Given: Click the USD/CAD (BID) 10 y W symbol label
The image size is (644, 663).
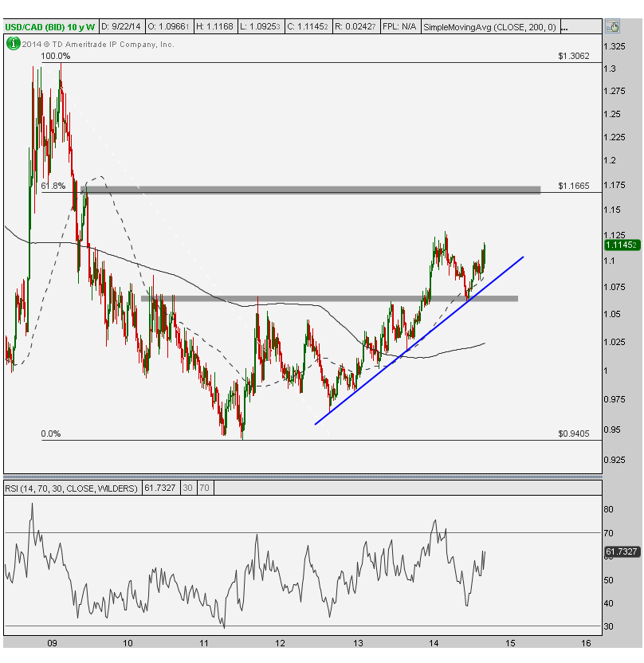Looking at the screenshot, I should coord(50,27).
